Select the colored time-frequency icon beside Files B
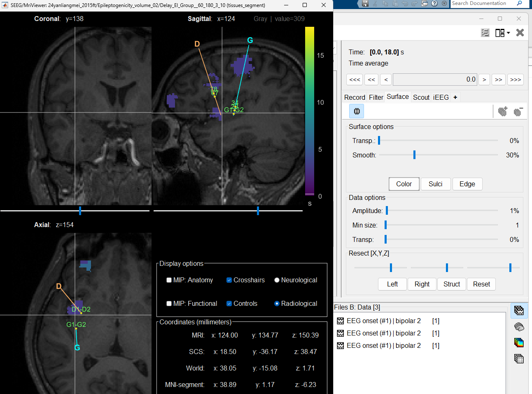Viewport: 532px width, 394px height. point(519,342)
